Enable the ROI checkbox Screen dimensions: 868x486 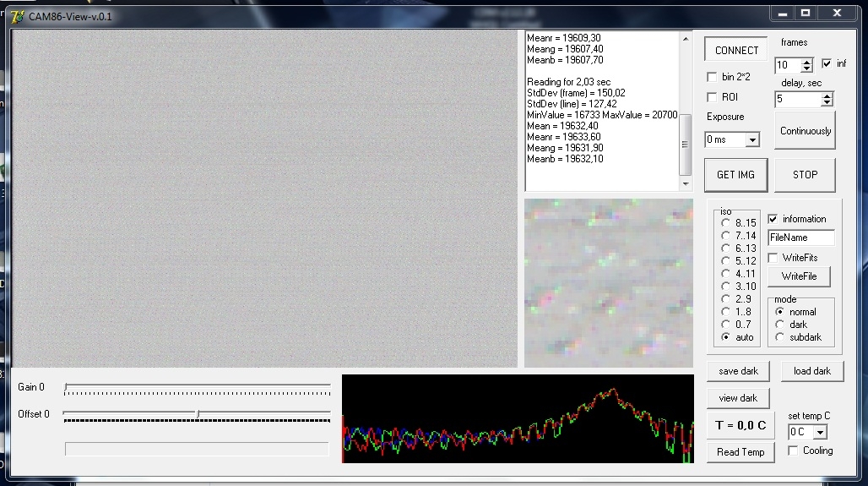(712, 97)
